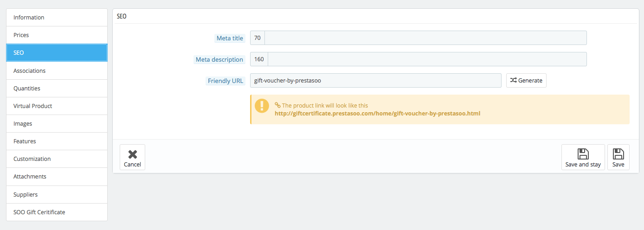Image resolution: width=644 pixels, height=230 pixels.
Task: Click the Save and stay disk icon
Action: point(583,154)
